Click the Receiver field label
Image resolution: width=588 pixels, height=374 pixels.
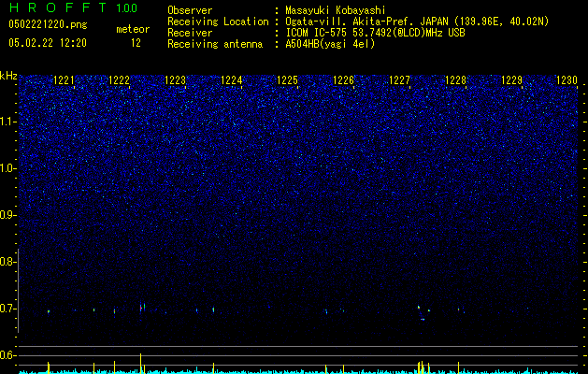click(x=190, y=33)
